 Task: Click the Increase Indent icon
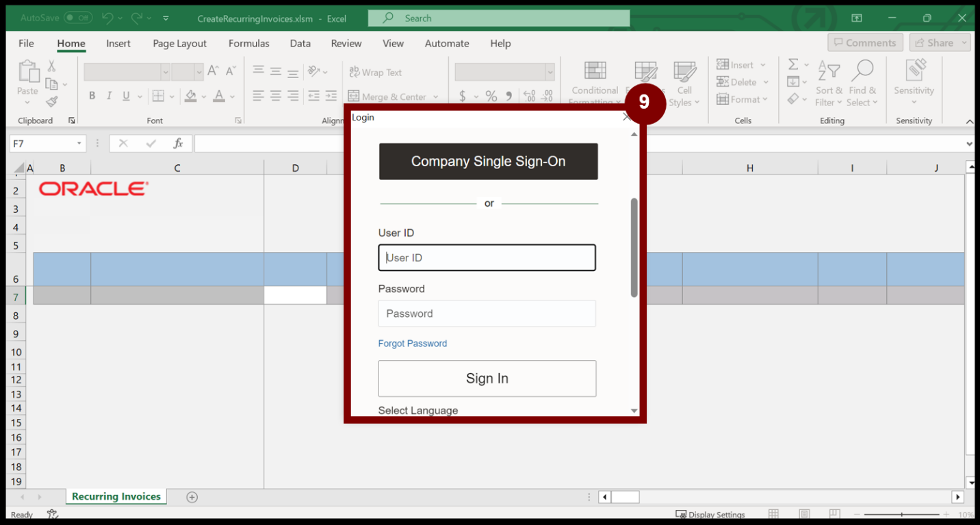pos(331,97)
